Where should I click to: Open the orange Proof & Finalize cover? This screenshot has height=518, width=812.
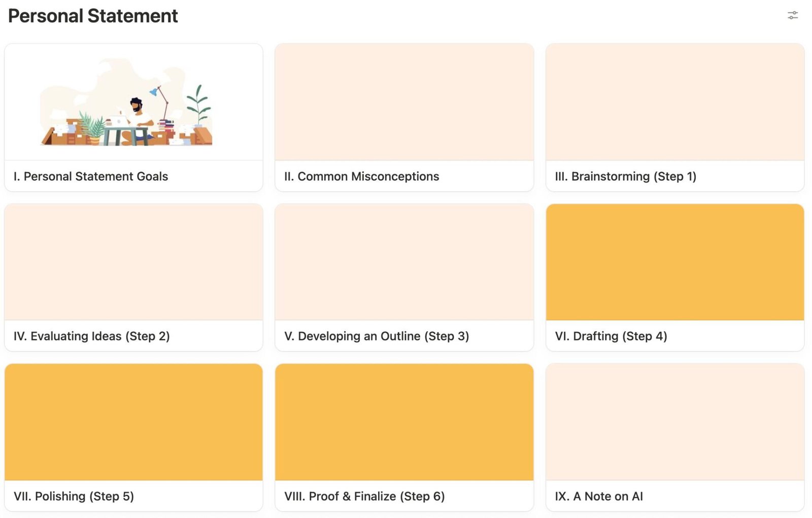pos(404,422)
